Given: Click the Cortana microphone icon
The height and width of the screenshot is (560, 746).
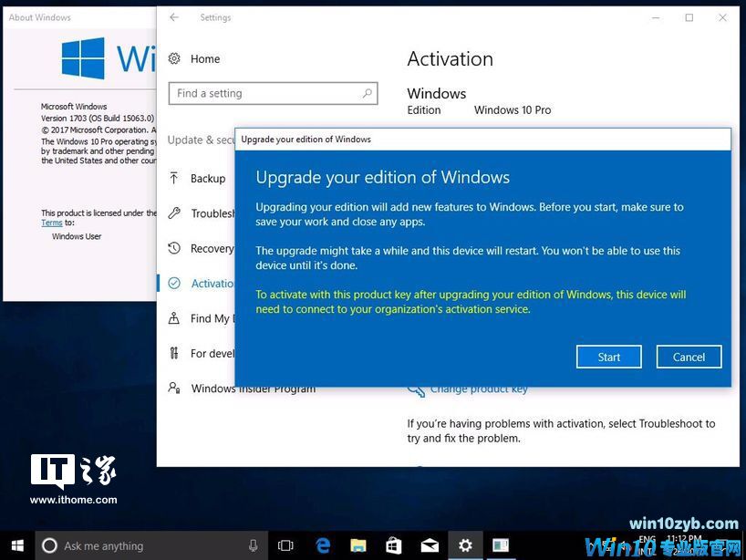Looking at the screenshot, I should 254,545.
